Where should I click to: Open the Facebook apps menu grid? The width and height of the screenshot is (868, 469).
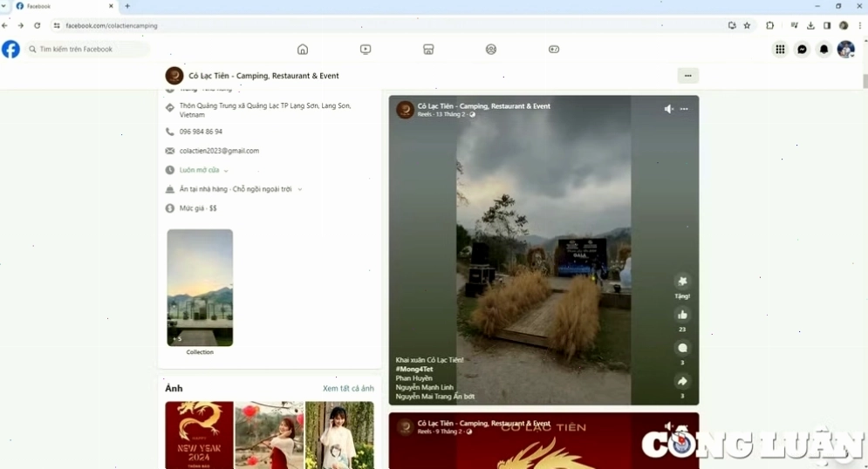pos(780,49)
